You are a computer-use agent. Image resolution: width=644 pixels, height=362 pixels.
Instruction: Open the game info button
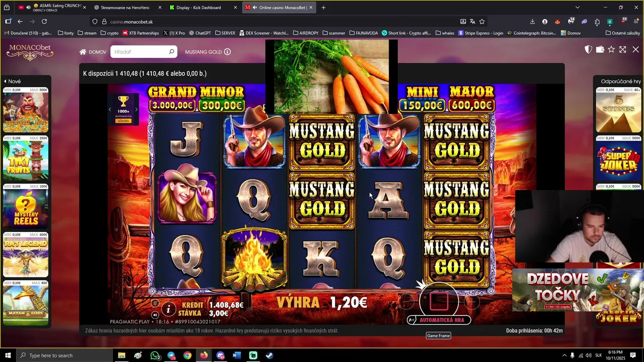pos(169,309)
